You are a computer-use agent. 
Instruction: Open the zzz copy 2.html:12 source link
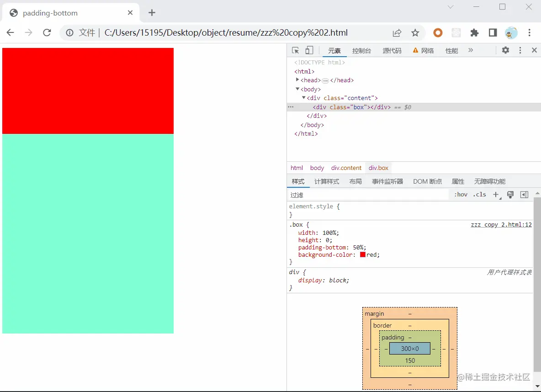pos(501,225)
